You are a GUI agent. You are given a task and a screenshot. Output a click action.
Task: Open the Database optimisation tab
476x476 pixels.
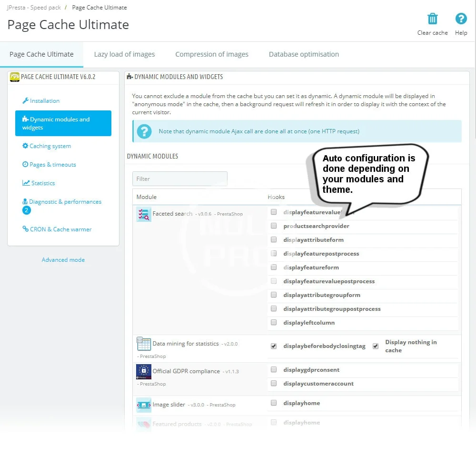pos(304,54)
